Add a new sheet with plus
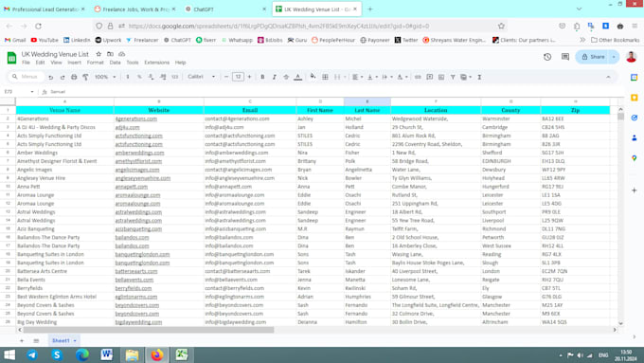 (22, 341)
